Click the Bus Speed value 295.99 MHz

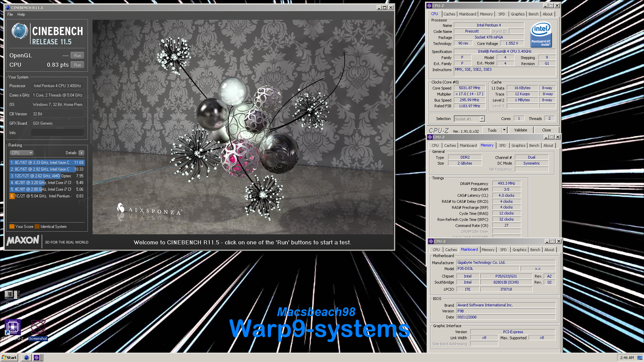point(470,100)
